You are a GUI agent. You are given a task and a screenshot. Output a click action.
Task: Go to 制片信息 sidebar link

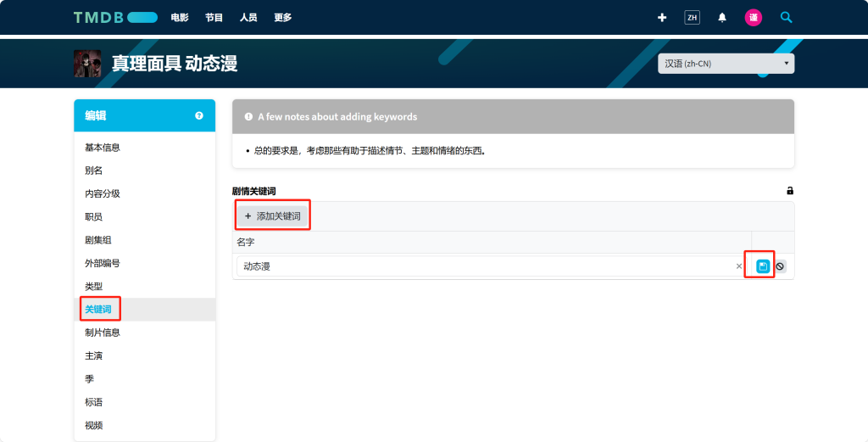coord(103,333)
